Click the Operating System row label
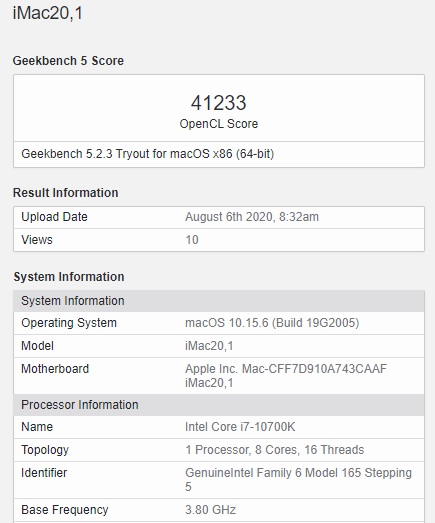Viewport: 435px width, 523px height. click(69, 323)
